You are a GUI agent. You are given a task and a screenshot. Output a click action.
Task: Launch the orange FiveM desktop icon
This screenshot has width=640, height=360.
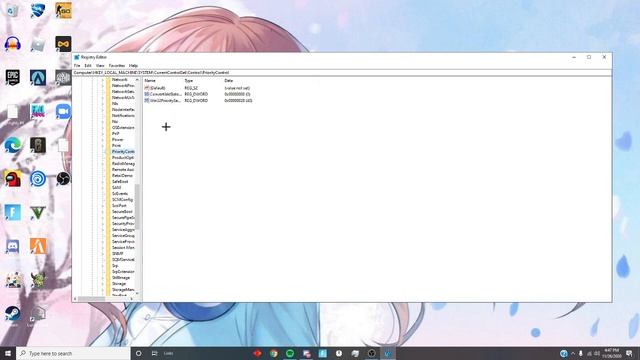pyautogui.click(x=38, y=246)
